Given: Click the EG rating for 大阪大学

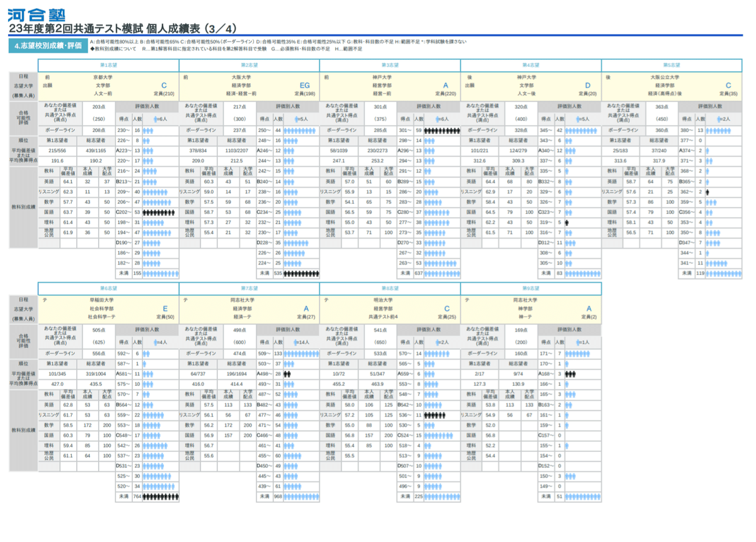Looking at the screenshot, I should tap(305, 85).
